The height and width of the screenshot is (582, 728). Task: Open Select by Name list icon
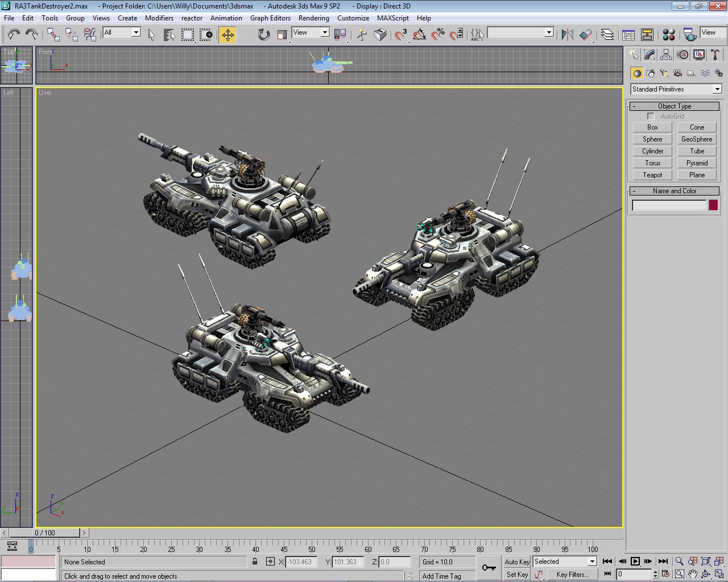pos(169,35)
